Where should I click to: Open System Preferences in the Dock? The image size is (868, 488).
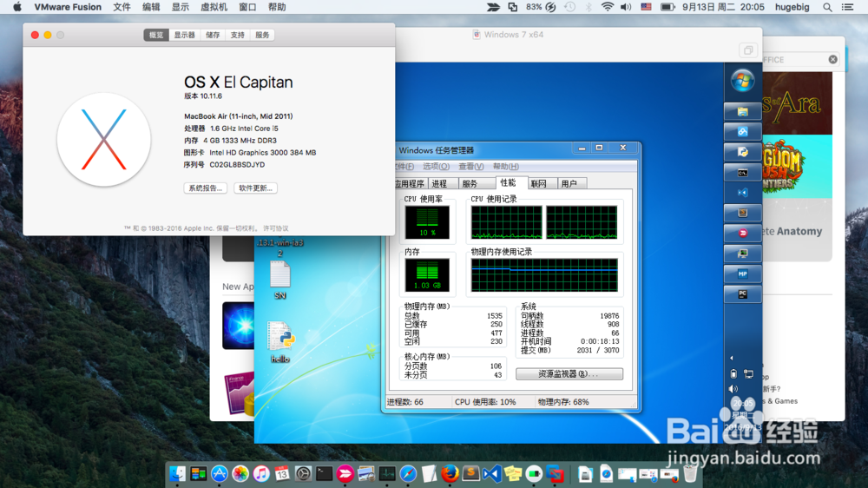coord(303,473)
